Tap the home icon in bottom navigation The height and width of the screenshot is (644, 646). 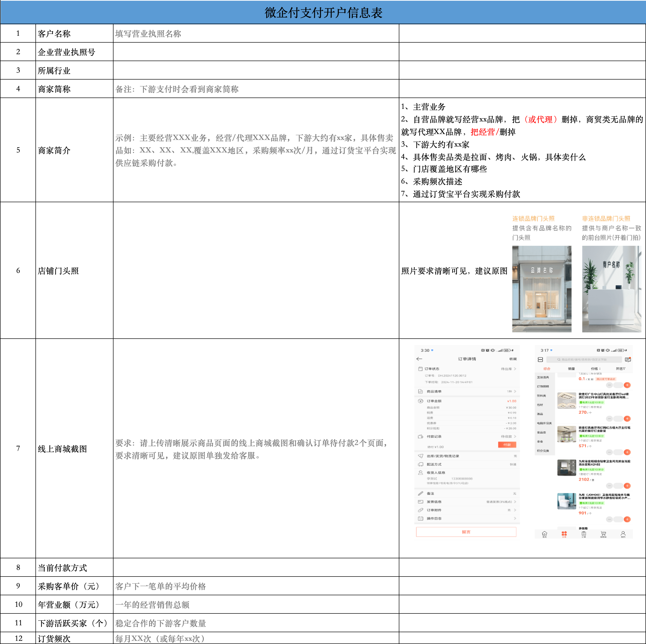[x=544, y=534]
